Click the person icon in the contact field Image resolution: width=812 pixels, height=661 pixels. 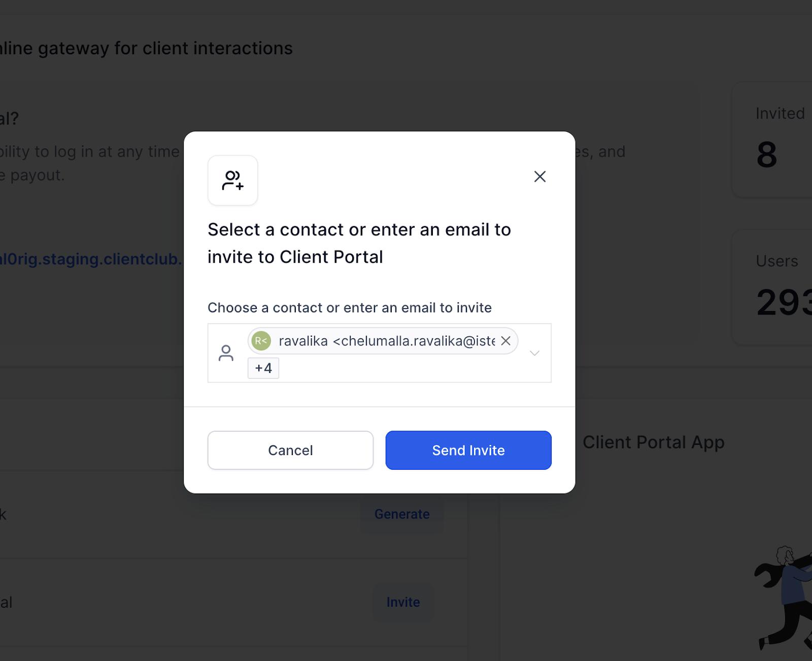click(x=226, y=353)
